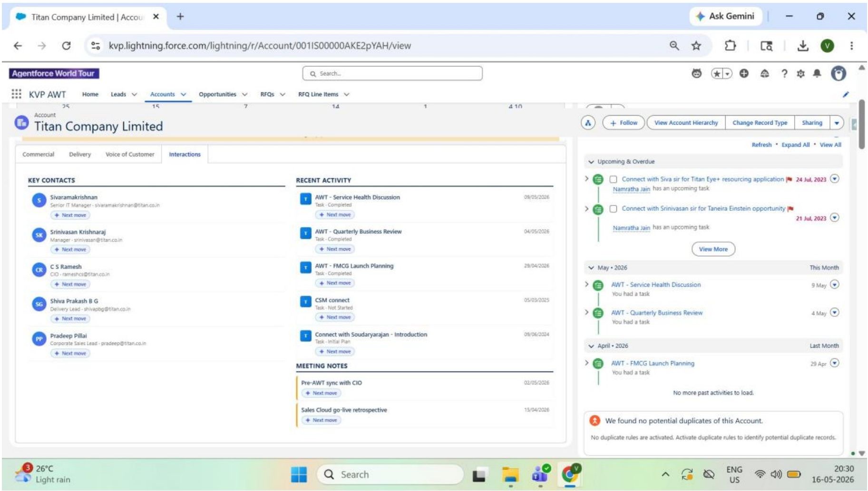
Task: Click the browser address bar URL
Action: 260,46
